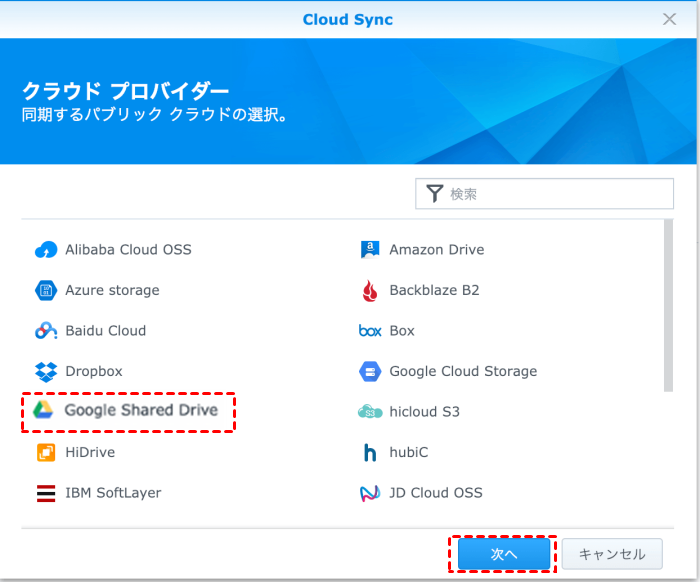
Task: Click the filter funnel icon in search
Action: pyautogui.click(x=434, y=194)
